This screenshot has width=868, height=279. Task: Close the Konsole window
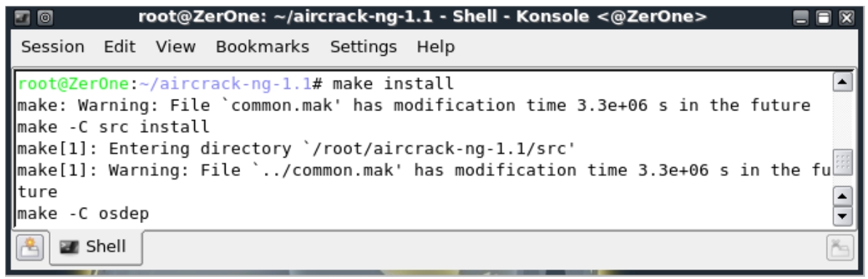tap(846, 18)
